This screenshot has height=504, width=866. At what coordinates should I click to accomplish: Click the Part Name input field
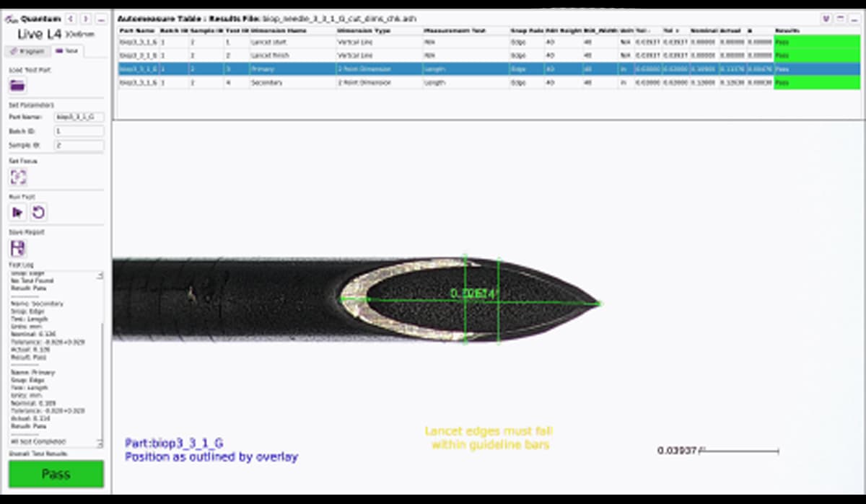pos(79,117)
